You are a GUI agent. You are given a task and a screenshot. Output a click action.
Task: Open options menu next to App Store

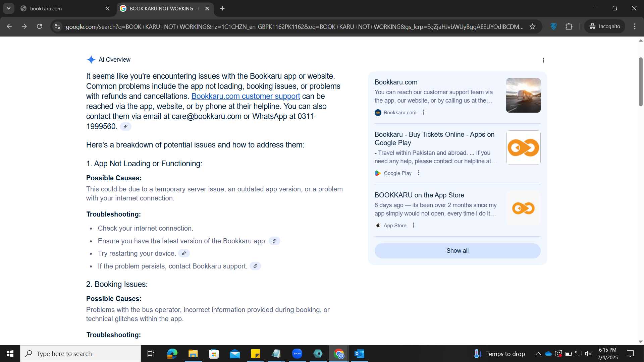click(414, 225)
